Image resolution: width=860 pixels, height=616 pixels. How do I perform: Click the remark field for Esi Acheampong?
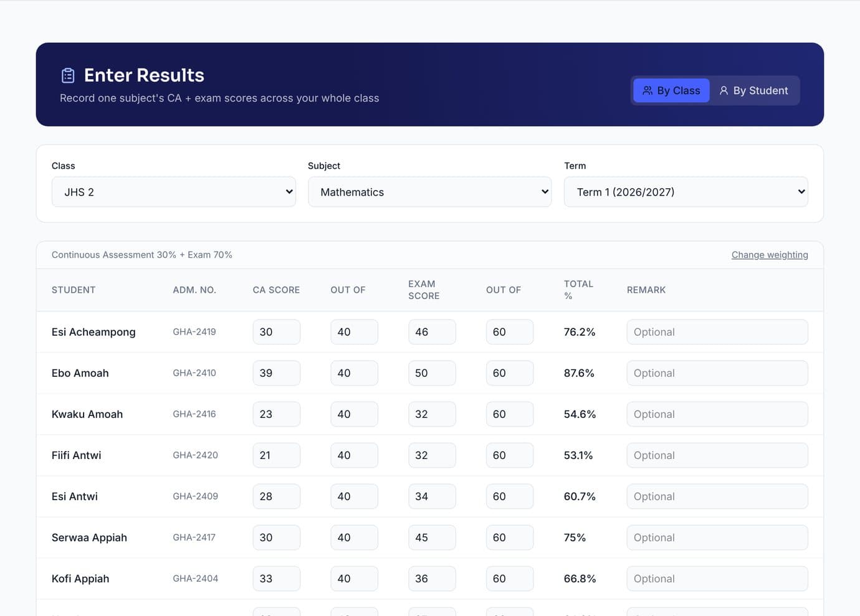pyautogui.click(x=717, y=332)
